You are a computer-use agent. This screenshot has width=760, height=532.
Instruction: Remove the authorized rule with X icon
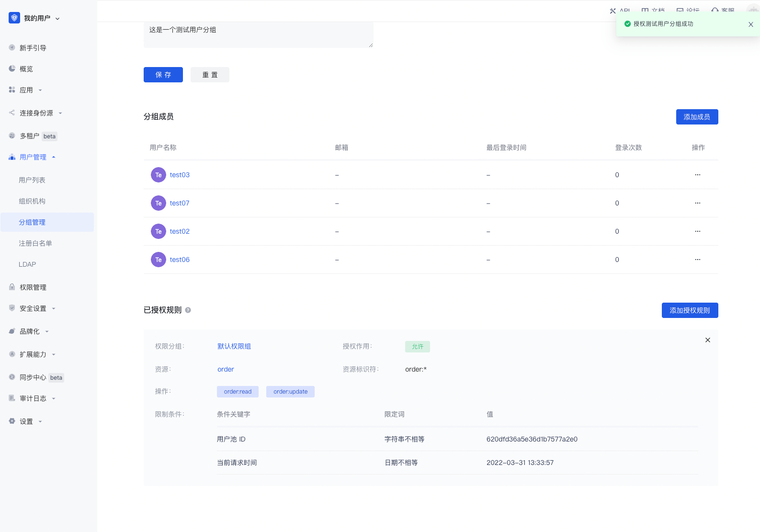pos(707,340)
